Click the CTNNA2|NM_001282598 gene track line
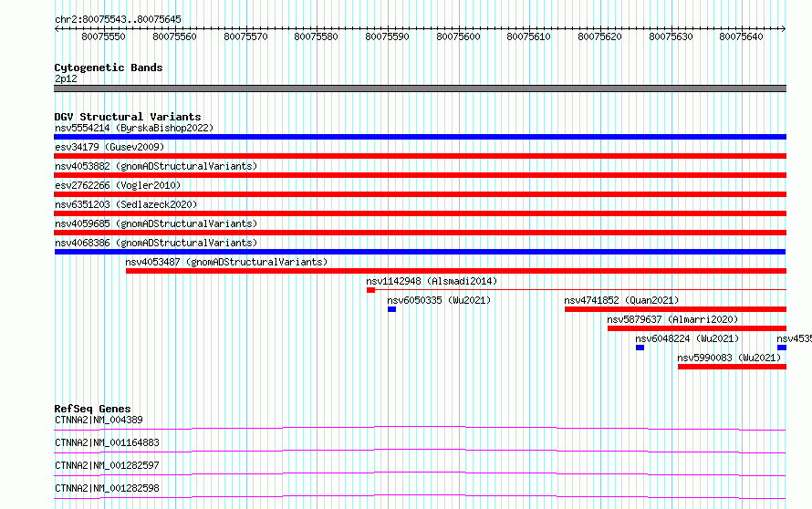The height and width of the screenshot is (509, 812). (420, 496)
